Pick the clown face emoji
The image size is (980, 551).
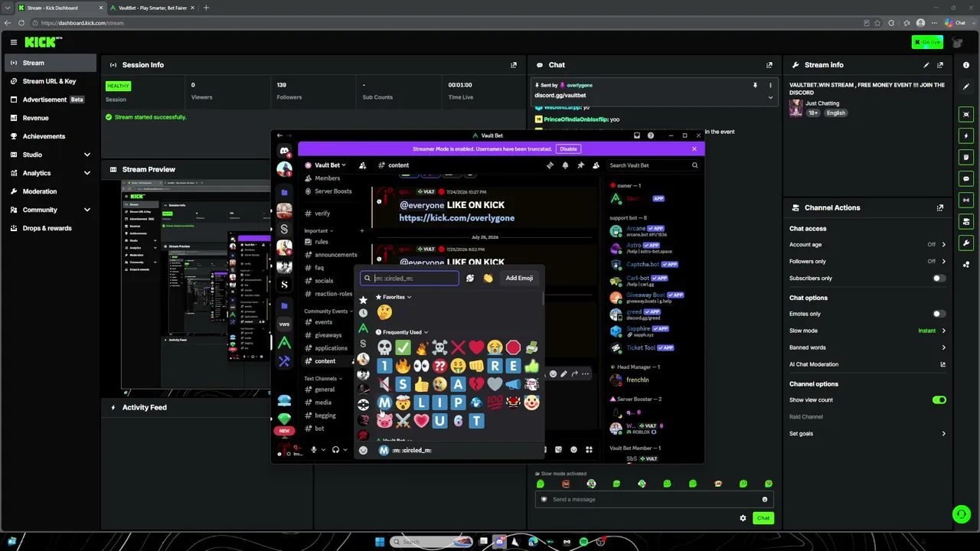click(x=531, y=403)
